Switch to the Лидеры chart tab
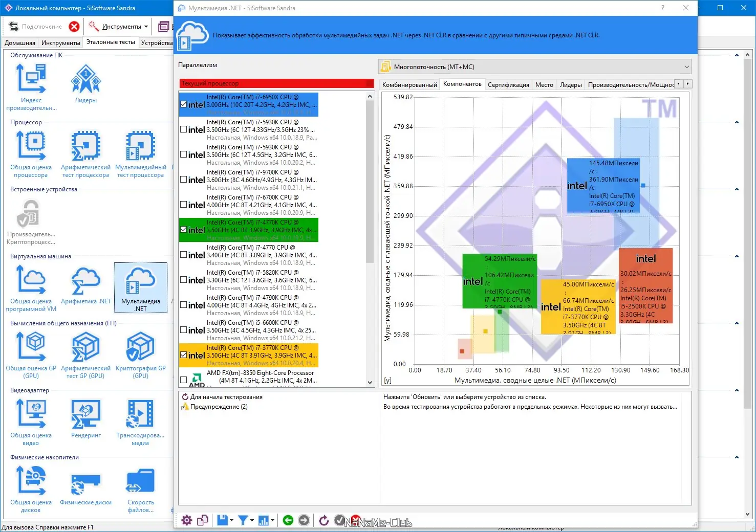This screenshot has height=532, width=756. 571,85
